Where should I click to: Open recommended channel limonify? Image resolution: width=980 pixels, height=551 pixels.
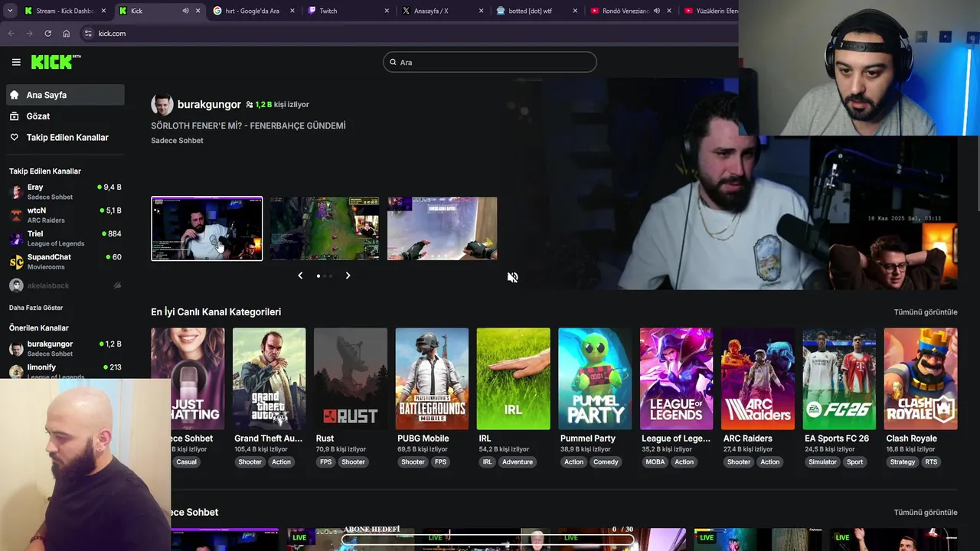(x=65, y=371)
